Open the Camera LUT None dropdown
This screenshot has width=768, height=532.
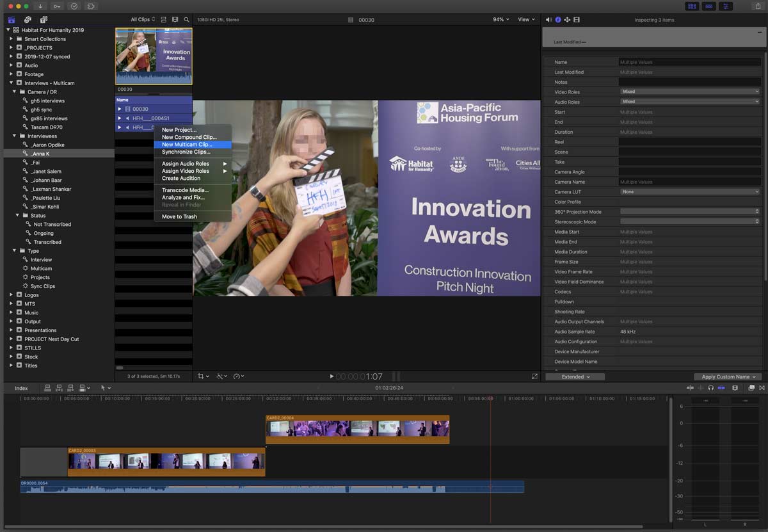pos(689,191)
